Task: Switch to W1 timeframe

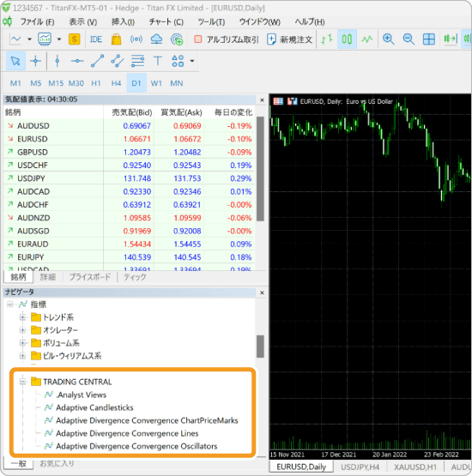Action: point(156,83)
